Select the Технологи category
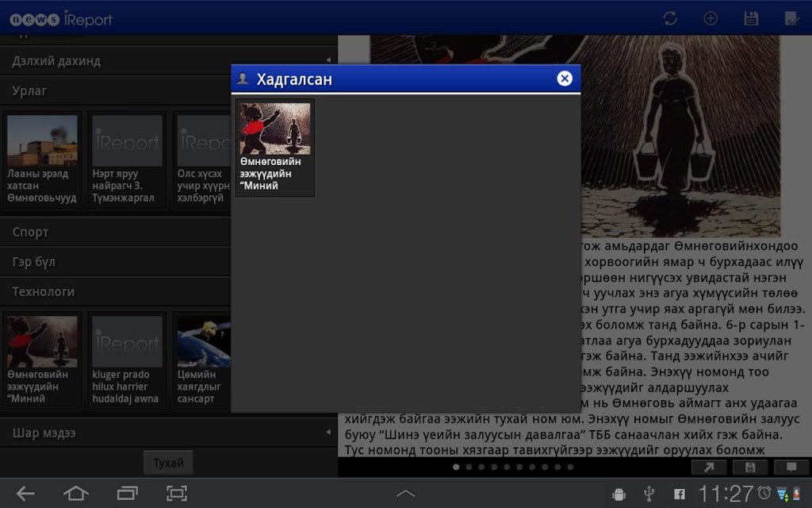This screenshot has height=508, width=812. (x=115, y=292)
